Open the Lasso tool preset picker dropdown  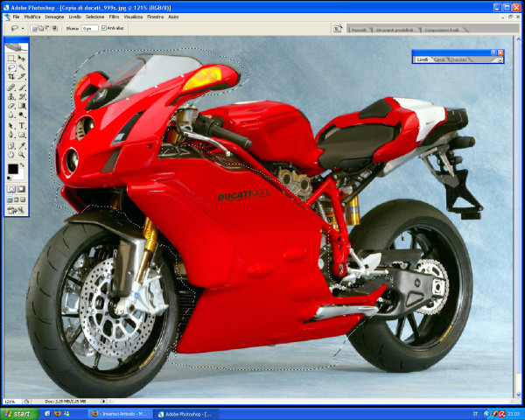point(24,28)
